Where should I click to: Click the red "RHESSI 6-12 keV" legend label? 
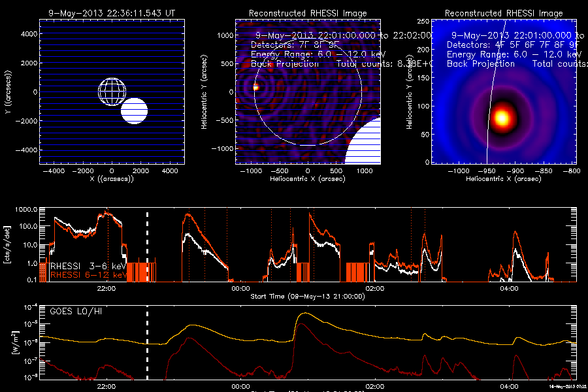[88, 275]
